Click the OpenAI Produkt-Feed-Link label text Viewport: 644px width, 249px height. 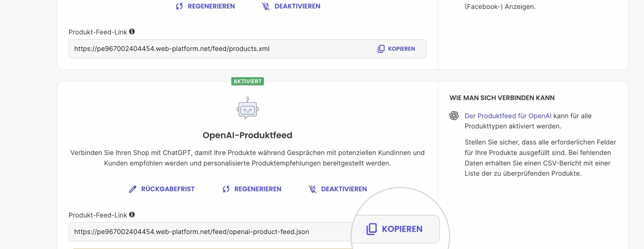(98, 215)
